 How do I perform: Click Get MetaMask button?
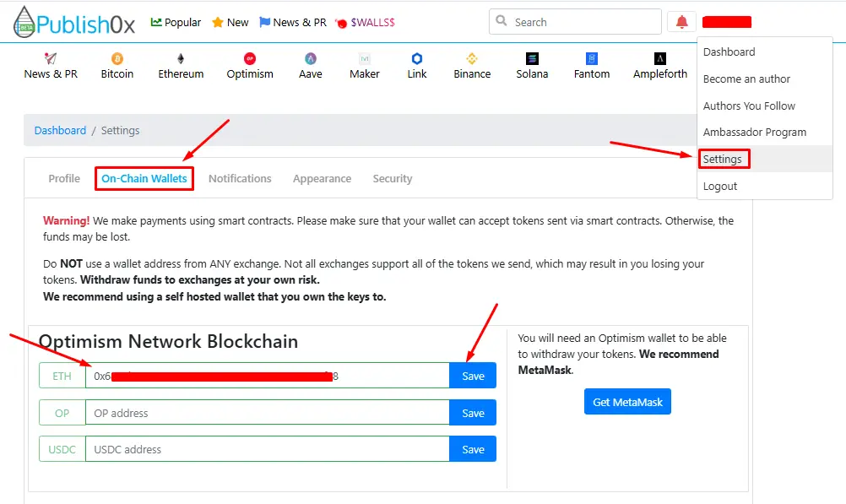point(627,402)
